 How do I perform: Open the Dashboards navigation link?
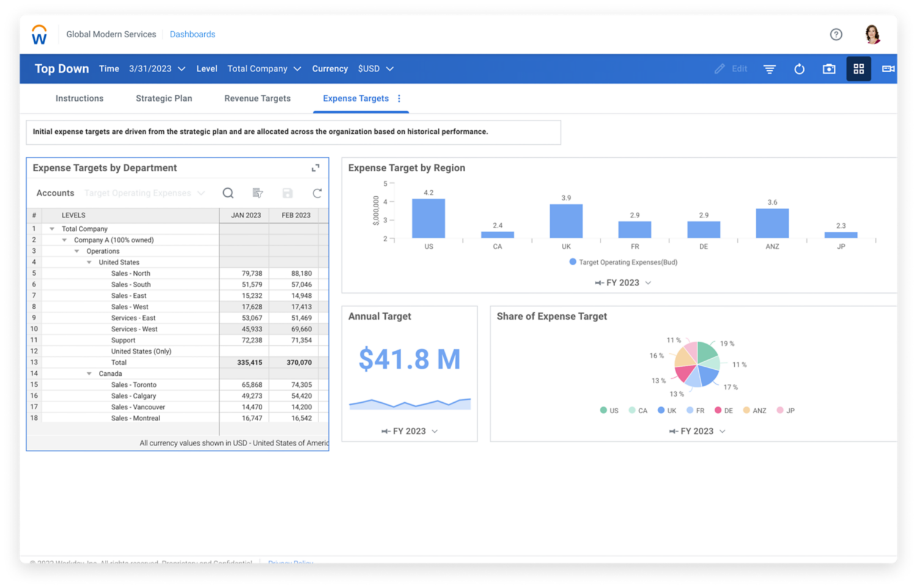[x=193, y=34]
